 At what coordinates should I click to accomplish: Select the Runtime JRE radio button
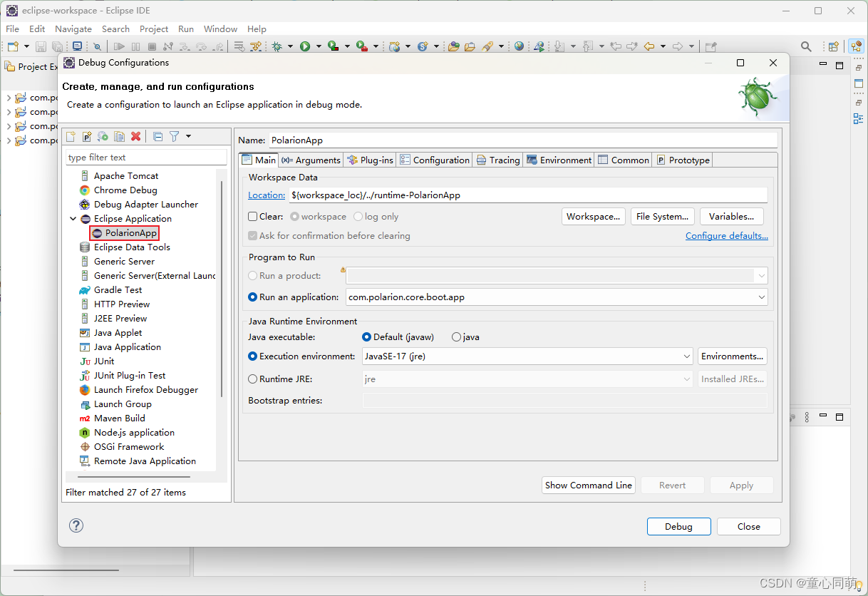click(252, 379)
